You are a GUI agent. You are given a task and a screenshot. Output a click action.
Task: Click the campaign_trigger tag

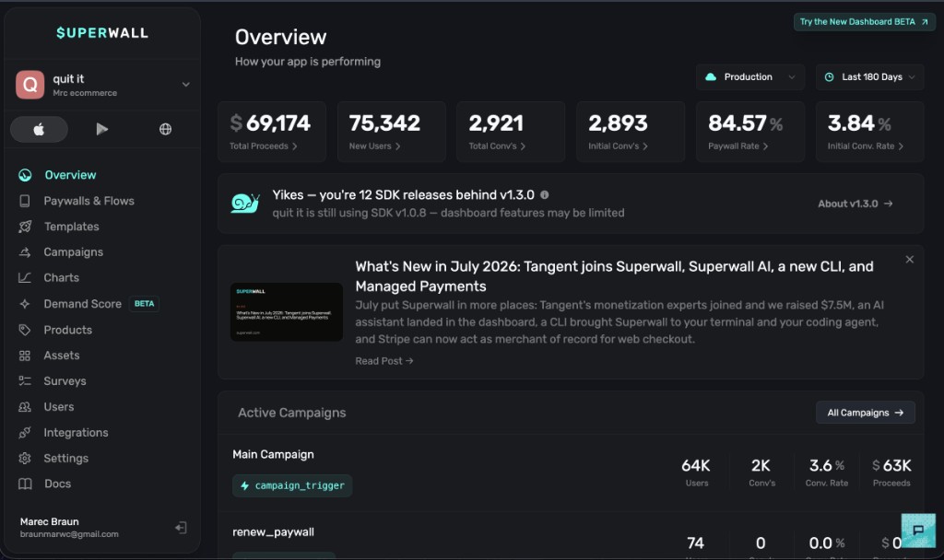tap(292, 485)
